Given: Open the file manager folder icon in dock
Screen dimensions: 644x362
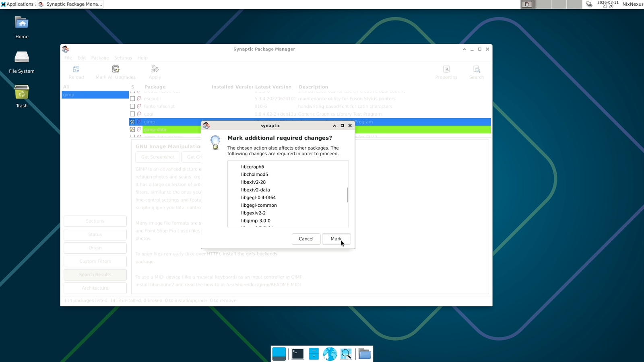Looking at the screenshot, I should pyautogui.click(x=364, y=354).
